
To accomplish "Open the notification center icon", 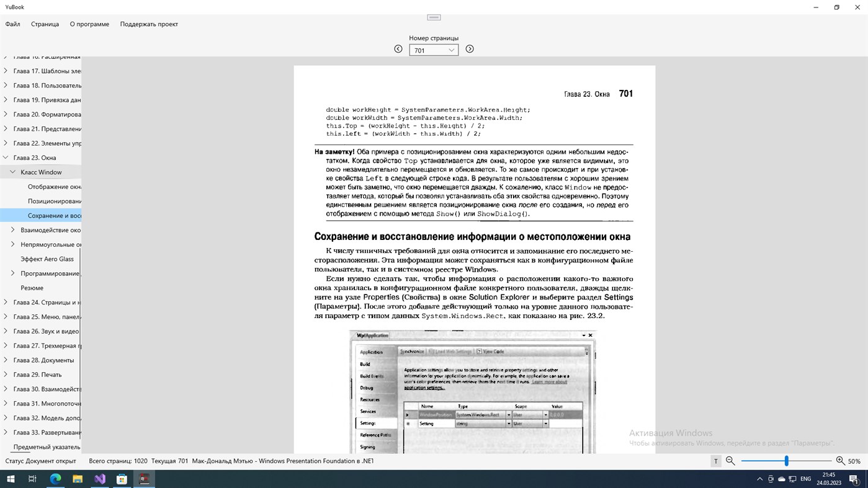I will point(854,479).
